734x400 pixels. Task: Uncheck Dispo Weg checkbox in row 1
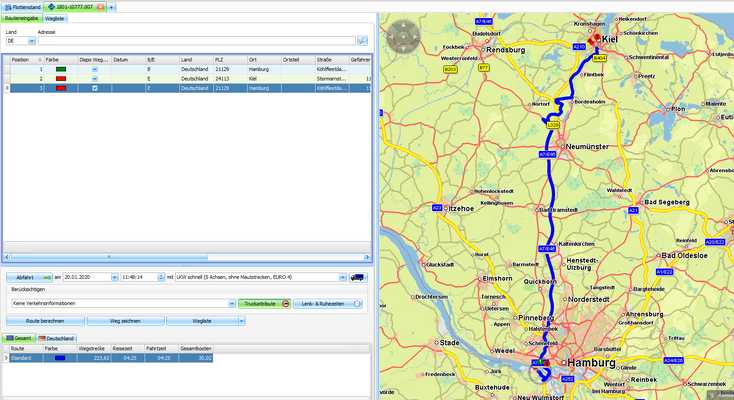pos(95,69)
